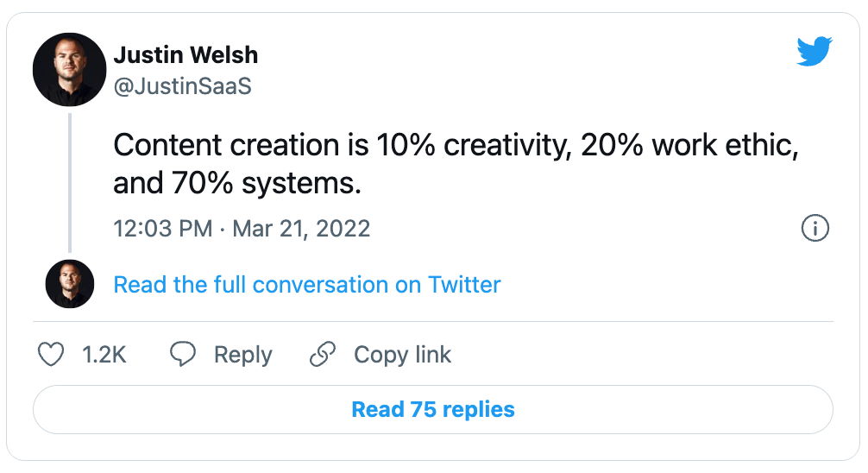Like the tweet with the heart icon
This screenshot has height=473, width=868.
[x=53, y=355]
